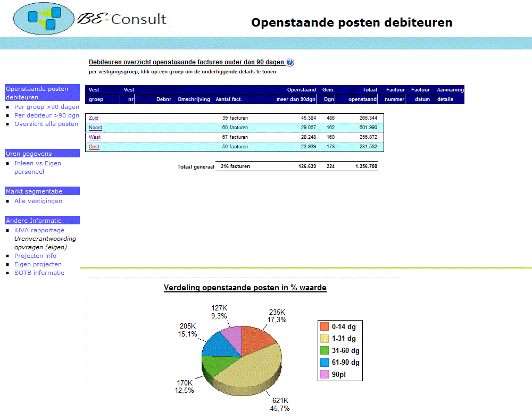
Task: Expand the West vestigingsgroep row
Action: pyautogui.click(x=95, y=137)
